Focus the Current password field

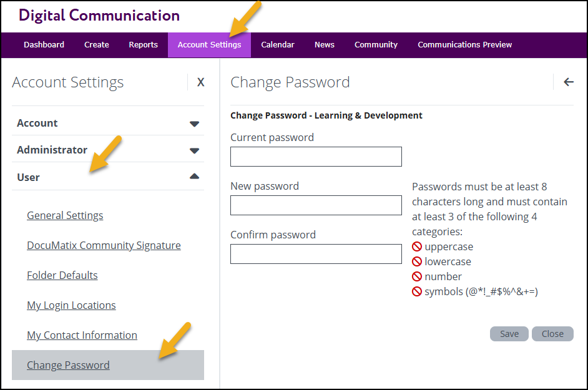pos(316,157)
